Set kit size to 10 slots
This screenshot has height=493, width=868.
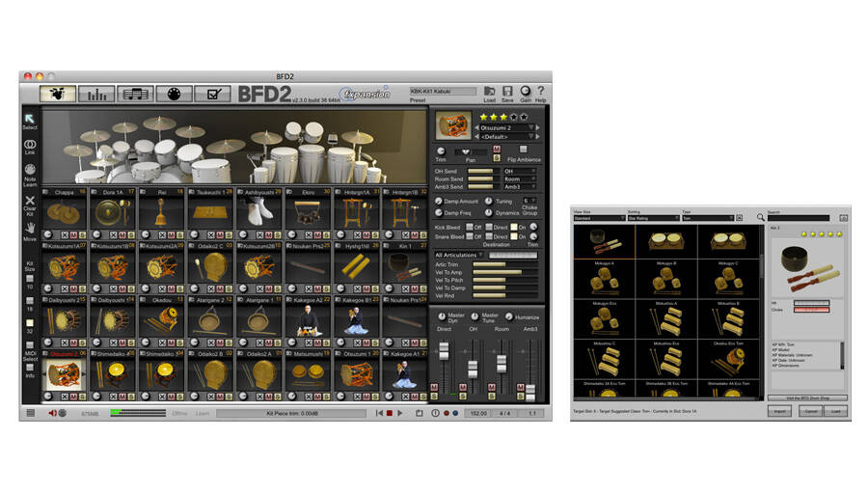(30, 279)
